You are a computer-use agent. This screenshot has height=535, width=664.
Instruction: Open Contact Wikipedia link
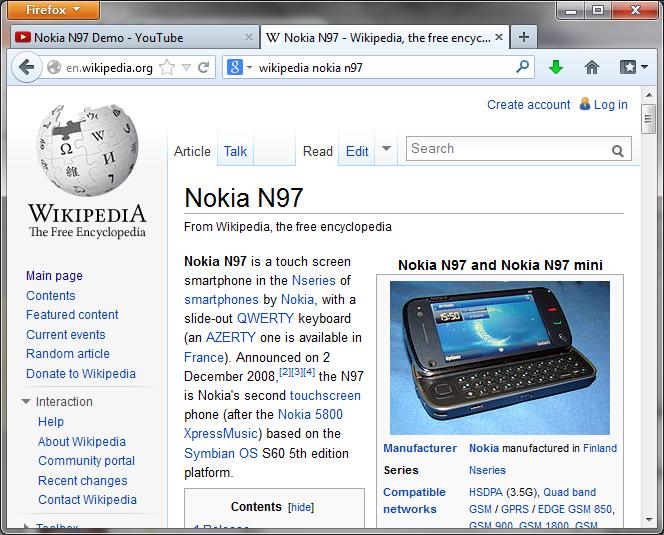[87, 500]
